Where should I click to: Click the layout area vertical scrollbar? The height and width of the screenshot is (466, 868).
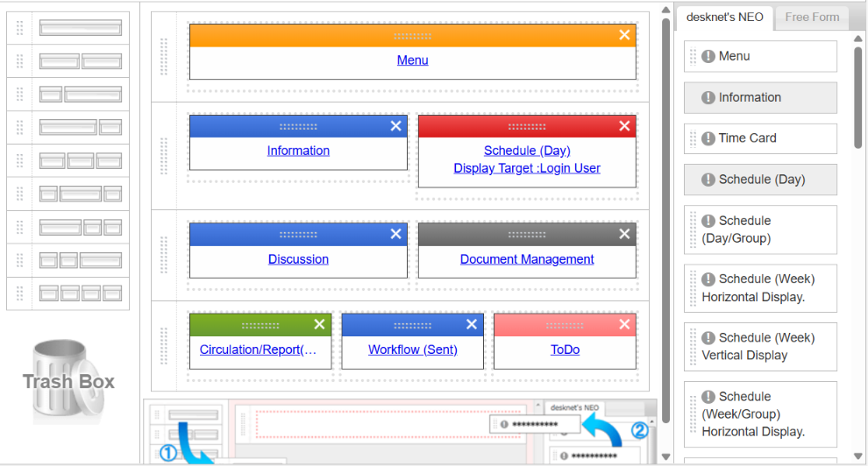tap(666, 221)
